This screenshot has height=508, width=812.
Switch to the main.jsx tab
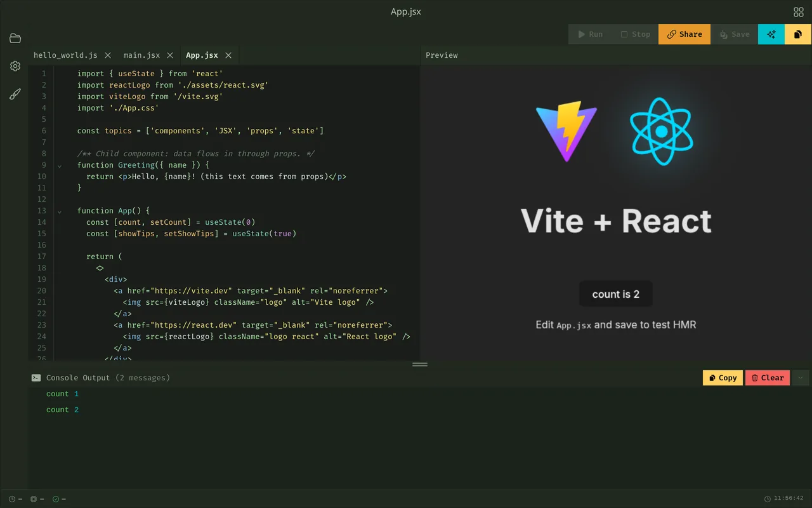(x=141, y=55)
